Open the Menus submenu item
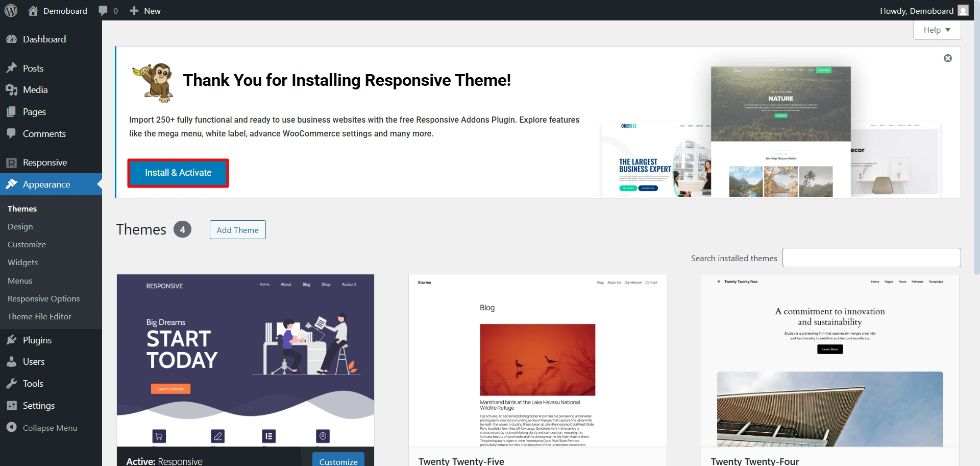Viewport: 980px width, 466px height. click(20, 281)
